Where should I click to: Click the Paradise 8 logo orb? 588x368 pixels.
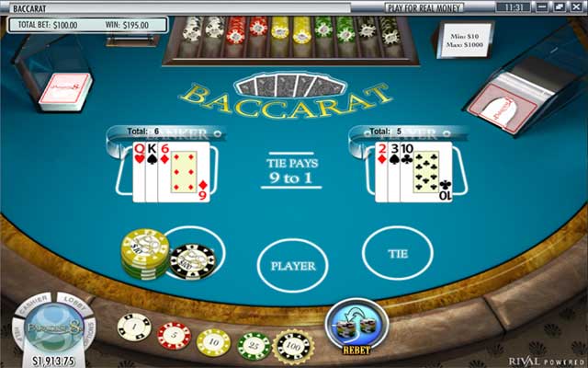[53, 328]
